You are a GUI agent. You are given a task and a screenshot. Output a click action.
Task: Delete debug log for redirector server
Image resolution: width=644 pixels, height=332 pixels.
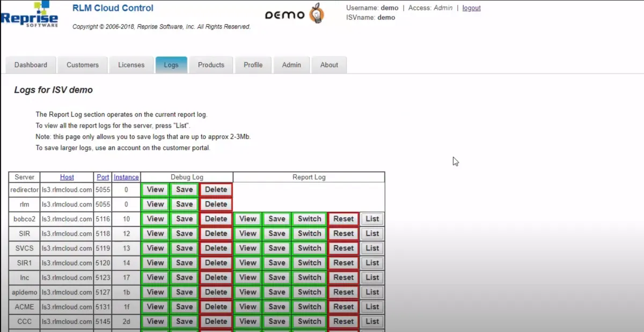point(216,189)
